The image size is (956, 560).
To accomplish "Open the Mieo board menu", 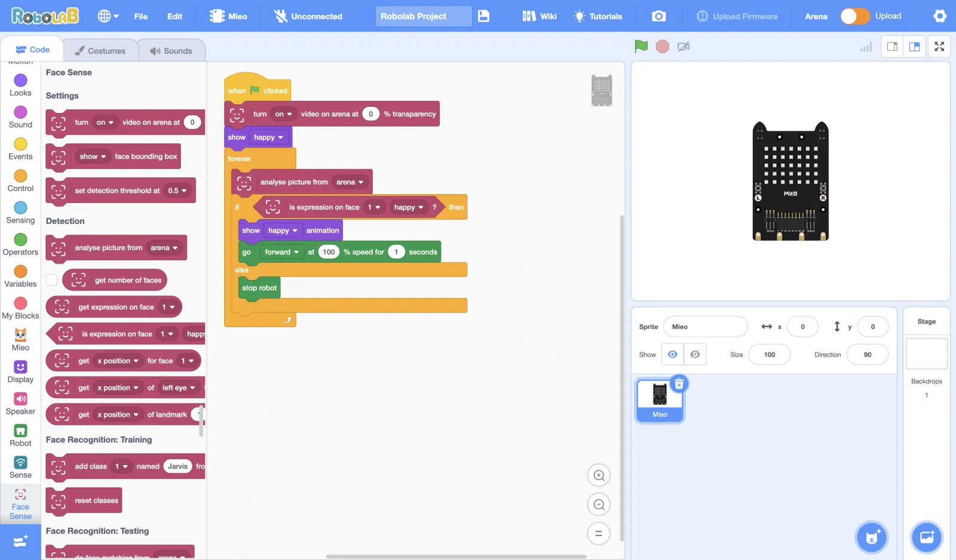I will 228,16.
